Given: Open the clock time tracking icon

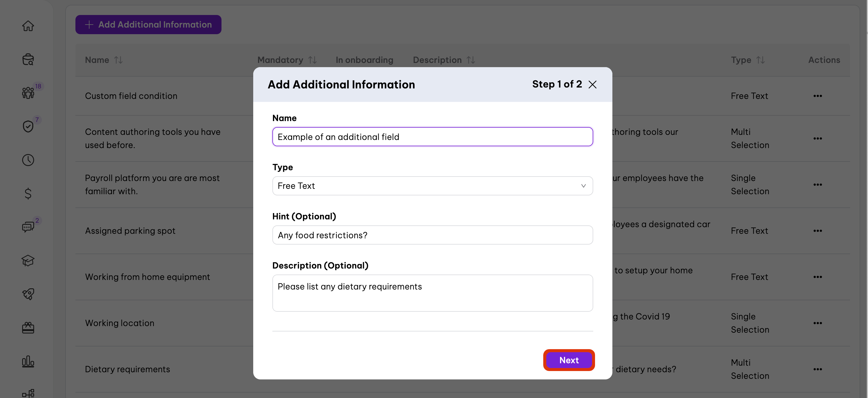Looking at the screenshot, I should [x=28, y=160].
